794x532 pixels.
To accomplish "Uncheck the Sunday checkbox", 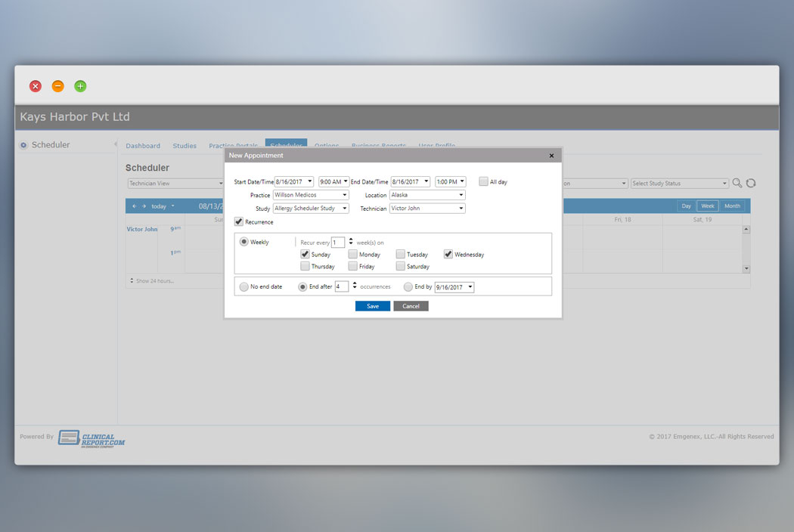I will 305,254.
